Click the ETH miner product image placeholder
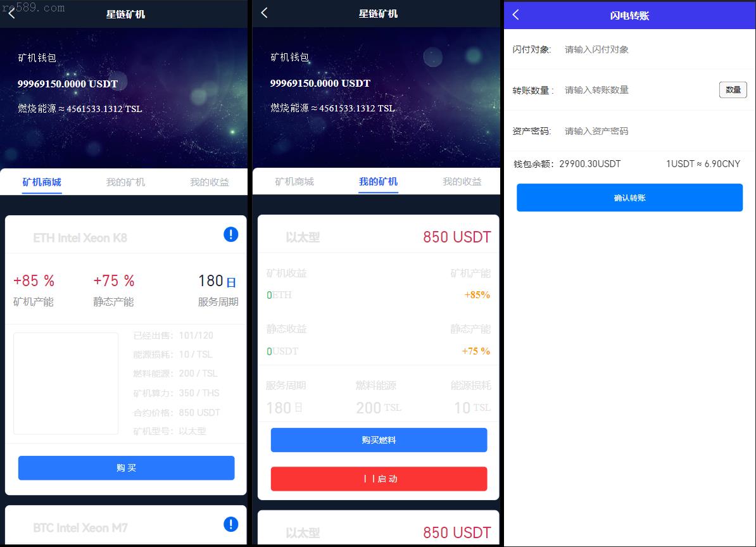The image size is (756, 547). pyautogui.click(x=66, y=384)
